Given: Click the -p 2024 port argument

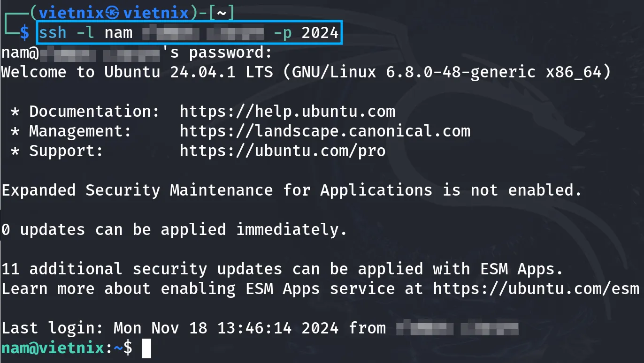Looking at the screenshot, I should (x=306, y=33).
